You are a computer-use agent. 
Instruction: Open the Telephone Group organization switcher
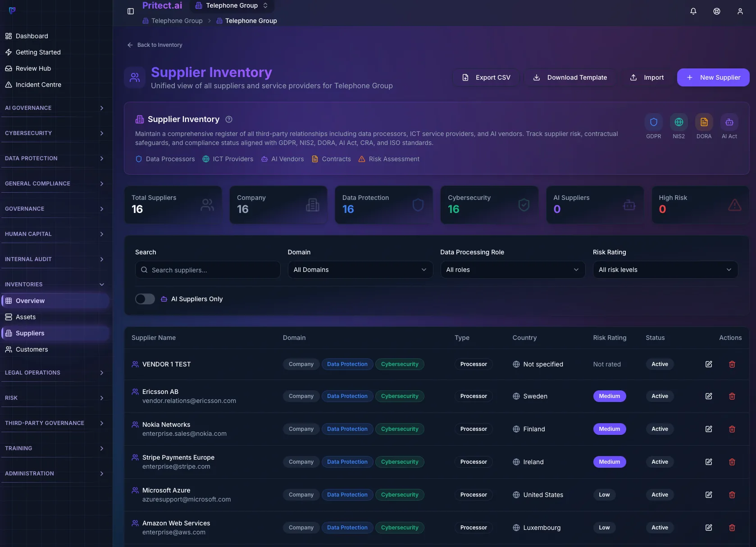[232, 5]
